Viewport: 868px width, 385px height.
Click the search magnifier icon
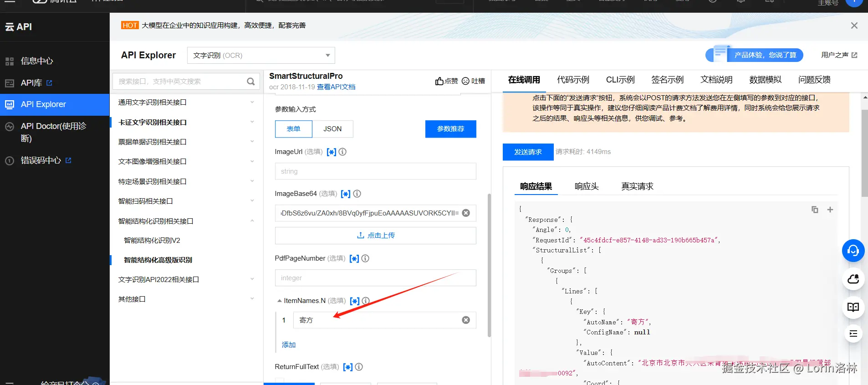[x=250, y=82]
